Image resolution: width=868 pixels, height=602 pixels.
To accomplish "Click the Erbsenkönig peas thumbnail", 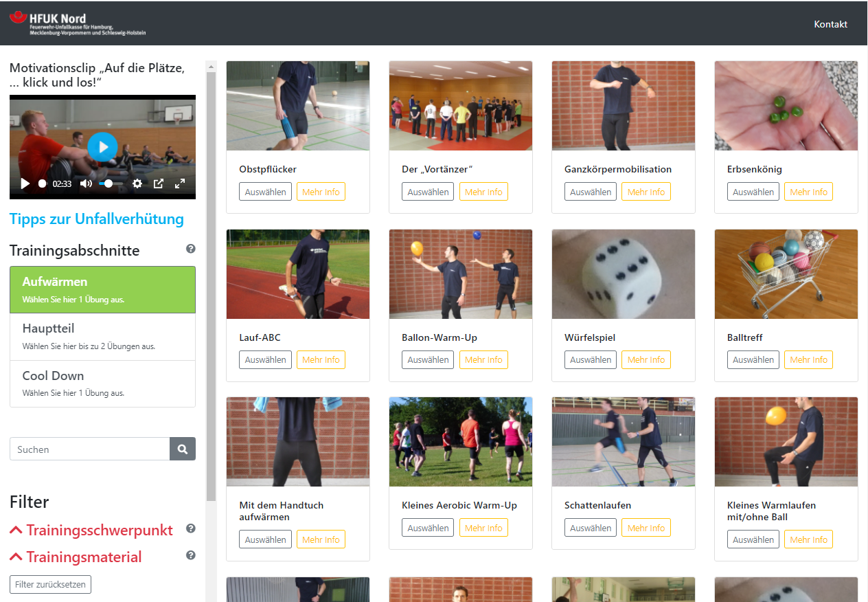I will click(786, 106).
